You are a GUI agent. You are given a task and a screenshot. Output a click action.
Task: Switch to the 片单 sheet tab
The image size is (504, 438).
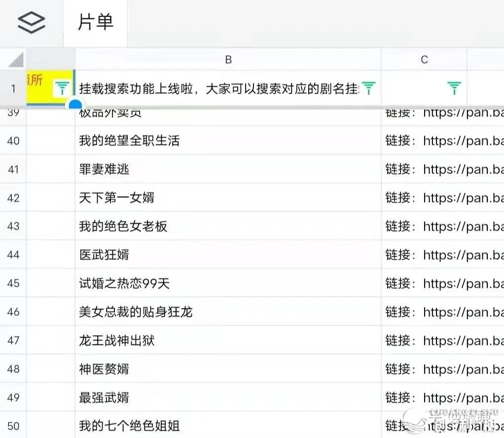pos(96,22)
